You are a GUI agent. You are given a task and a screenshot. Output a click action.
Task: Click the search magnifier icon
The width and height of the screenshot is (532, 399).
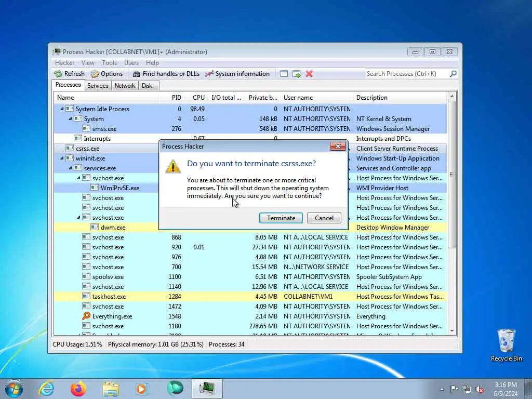pos(453,74)
